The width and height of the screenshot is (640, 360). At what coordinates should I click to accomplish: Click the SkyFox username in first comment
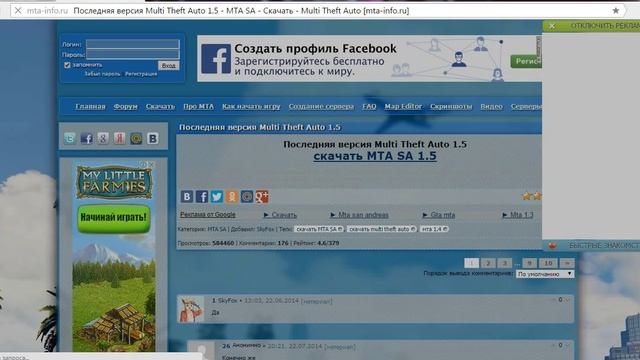click(228, 300)
